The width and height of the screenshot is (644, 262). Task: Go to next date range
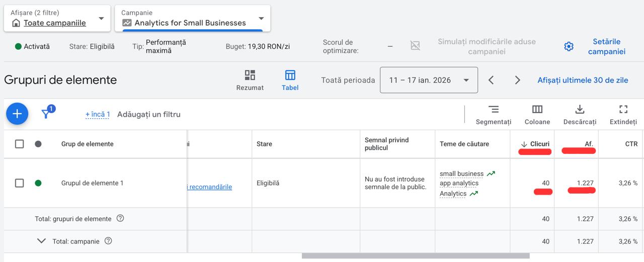(x=517, y=80)
